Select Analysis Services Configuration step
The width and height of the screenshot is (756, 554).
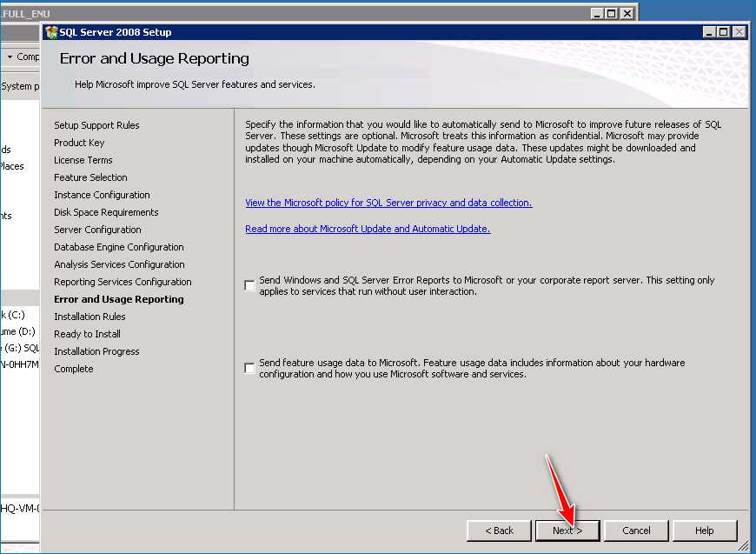(119, 264)
